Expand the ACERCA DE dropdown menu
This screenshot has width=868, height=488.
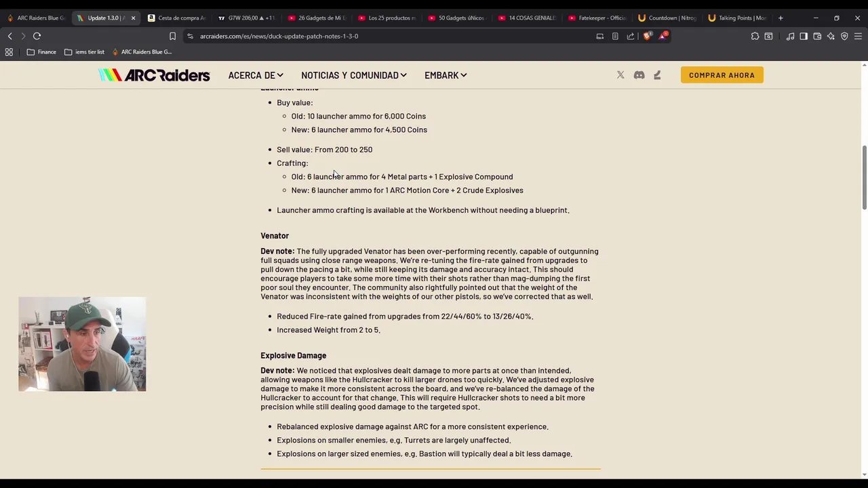tap(256, 75)
